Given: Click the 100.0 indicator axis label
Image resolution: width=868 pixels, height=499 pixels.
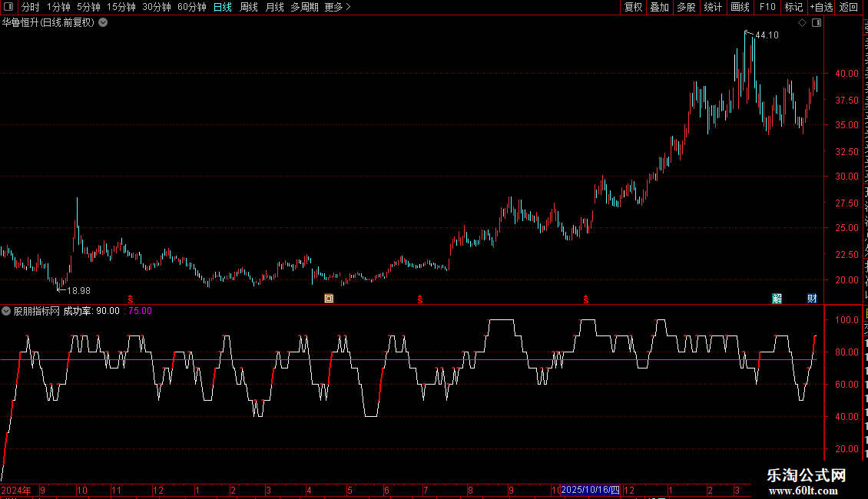Looking at the screenshot, I should point(846,320).
